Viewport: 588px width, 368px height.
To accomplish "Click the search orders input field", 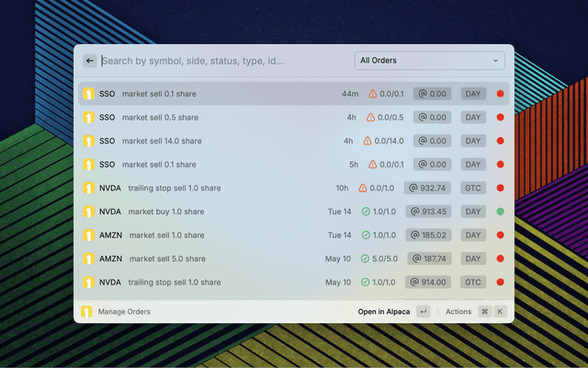I will click(220, 61).
